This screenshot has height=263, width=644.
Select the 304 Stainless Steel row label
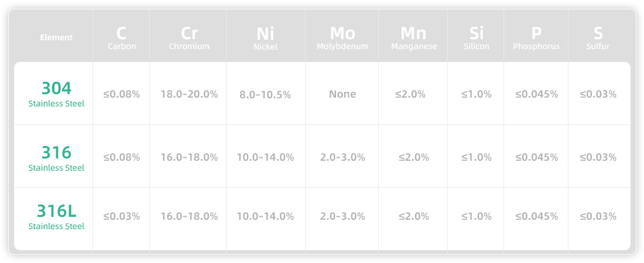pyautogui.click(x=56, y=94)
